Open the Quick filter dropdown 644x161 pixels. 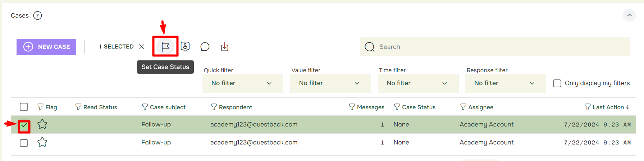(243, 83)
